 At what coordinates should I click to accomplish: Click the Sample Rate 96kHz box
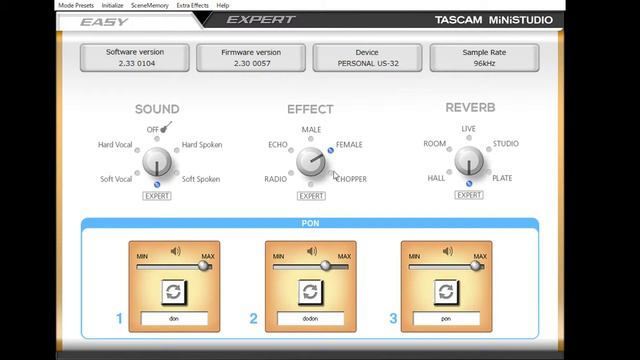point(484,58)
